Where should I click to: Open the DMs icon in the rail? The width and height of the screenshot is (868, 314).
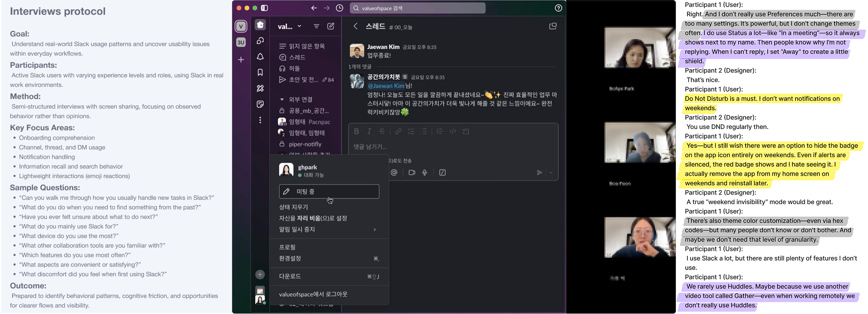260,40
